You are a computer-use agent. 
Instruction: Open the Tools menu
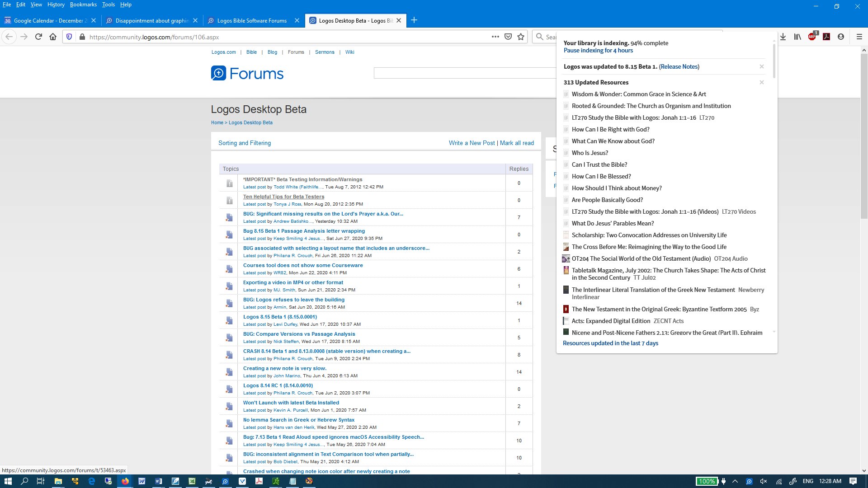[108, 5]
